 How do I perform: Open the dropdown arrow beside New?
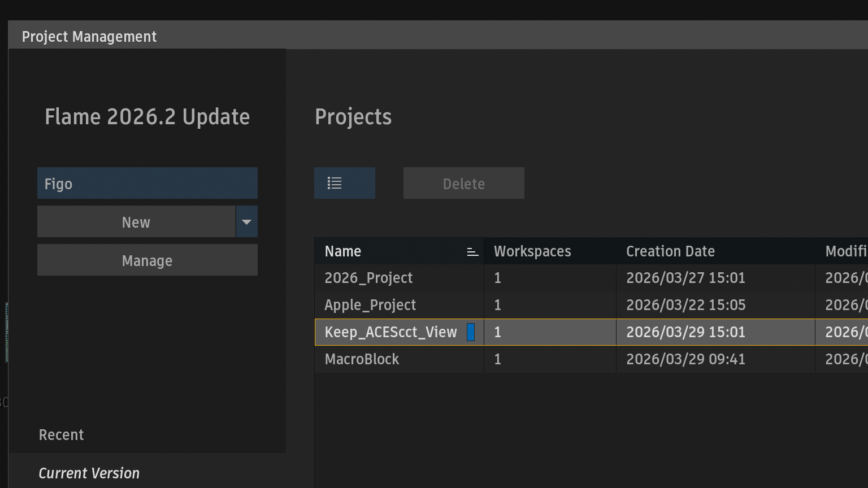pyautogui.click(x=246, y=222)
